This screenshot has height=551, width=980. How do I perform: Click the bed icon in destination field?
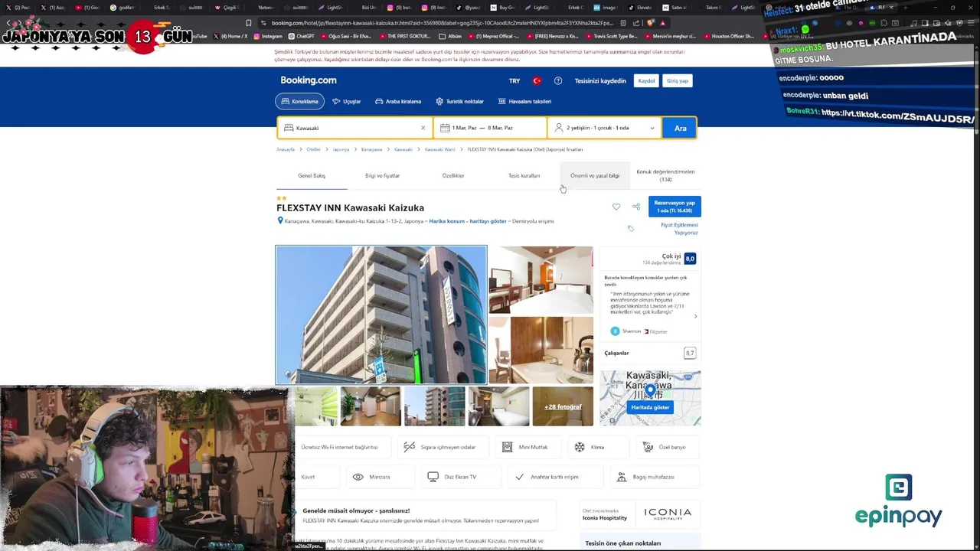[288, 128]
